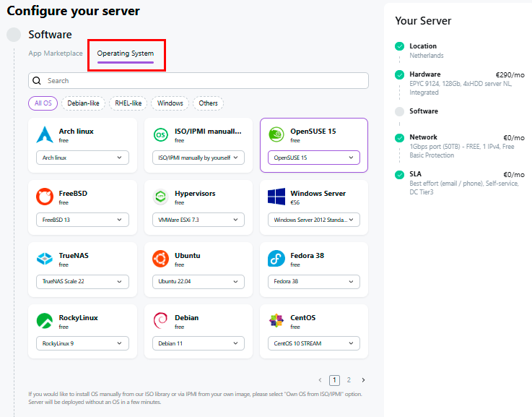Image resolution: width=532 pixels, height=417 pixels.
Task: Click the Fedora 38 logo icon
Action: (x=276, y=259)
